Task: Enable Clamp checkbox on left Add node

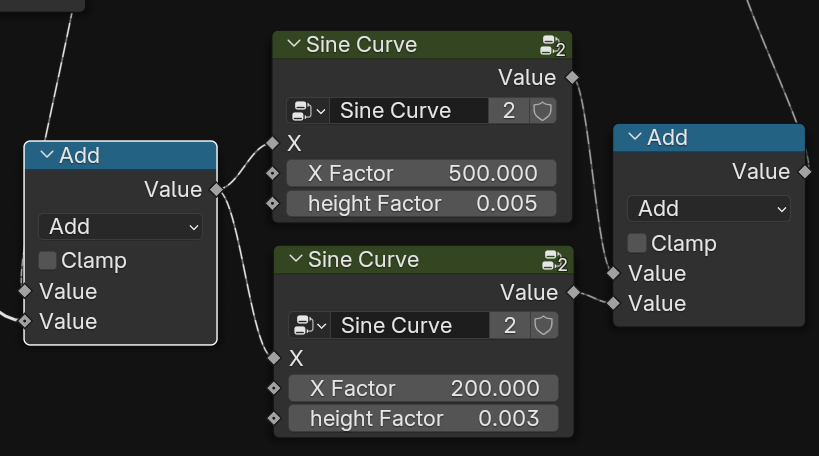Action: click(x=47, y=261)
